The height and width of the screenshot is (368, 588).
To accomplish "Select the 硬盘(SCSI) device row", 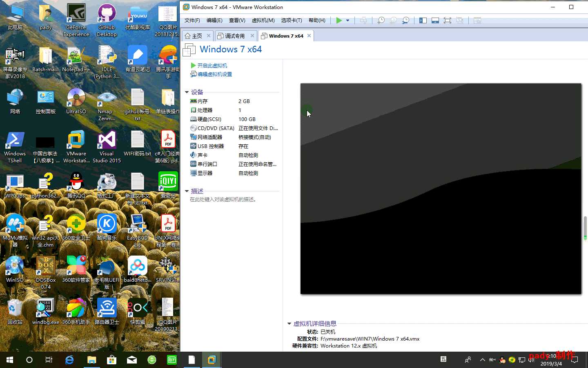I will click(x=234, y=119).
